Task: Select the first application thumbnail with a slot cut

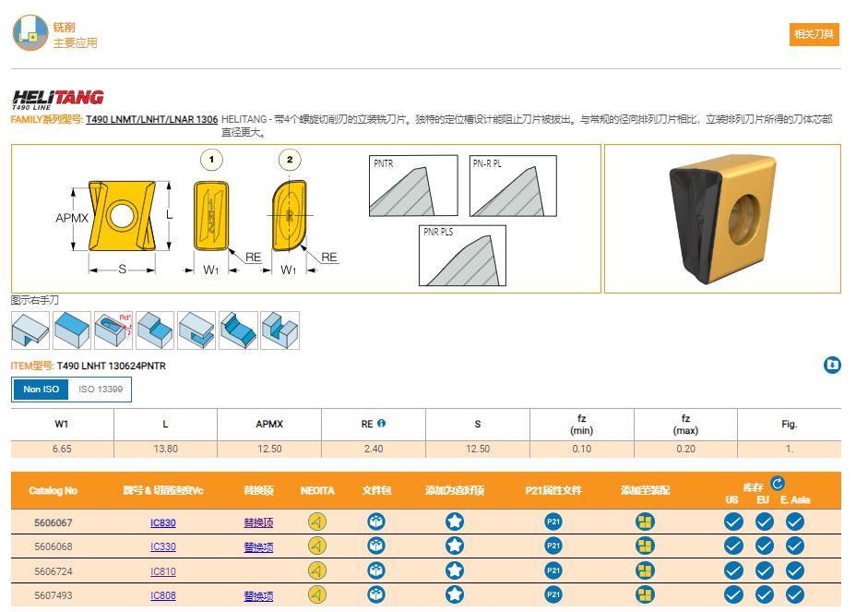Action: (30, 330)
